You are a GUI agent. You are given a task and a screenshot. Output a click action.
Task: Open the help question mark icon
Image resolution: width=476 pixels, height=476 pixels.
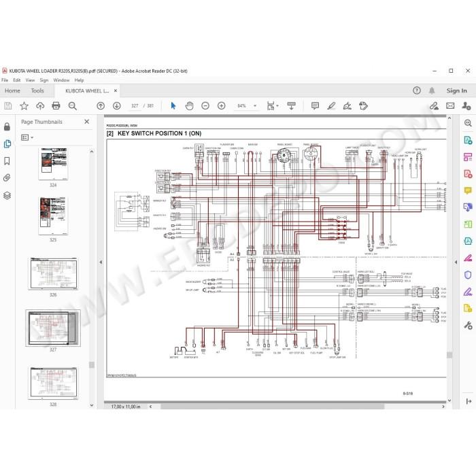click(x=417, y=90)
